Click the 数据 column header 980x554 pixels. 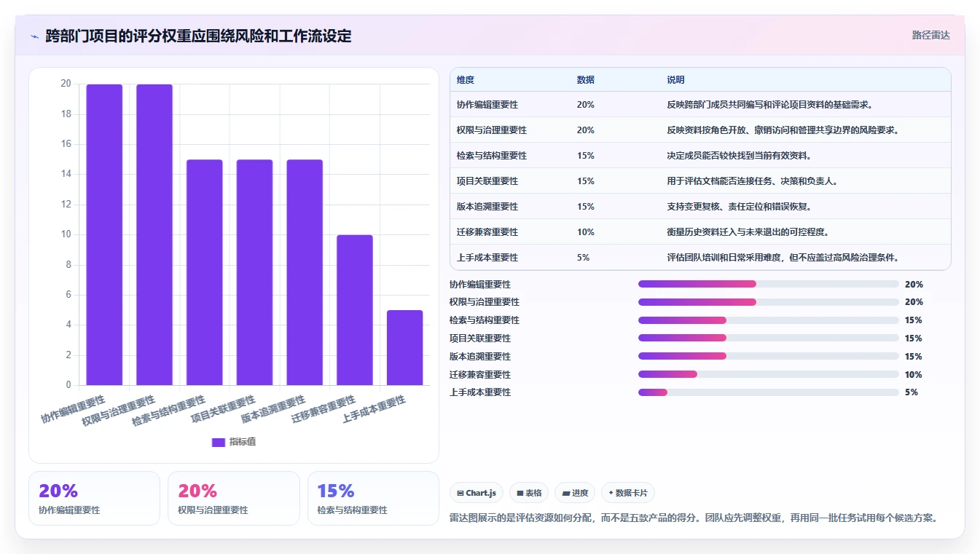pos(586,80)
